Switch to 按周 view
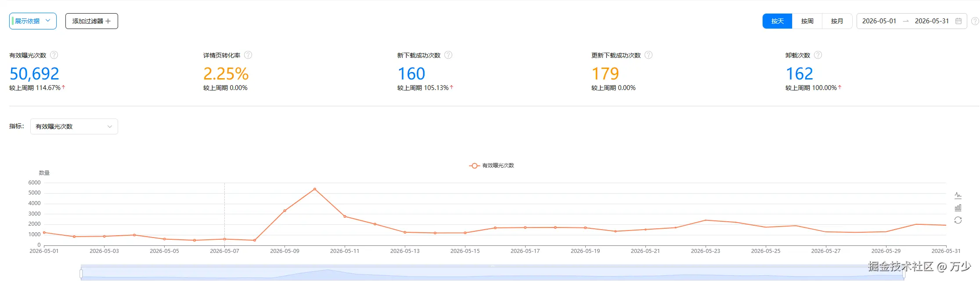980x281 pixels. [x=807, y=21]
